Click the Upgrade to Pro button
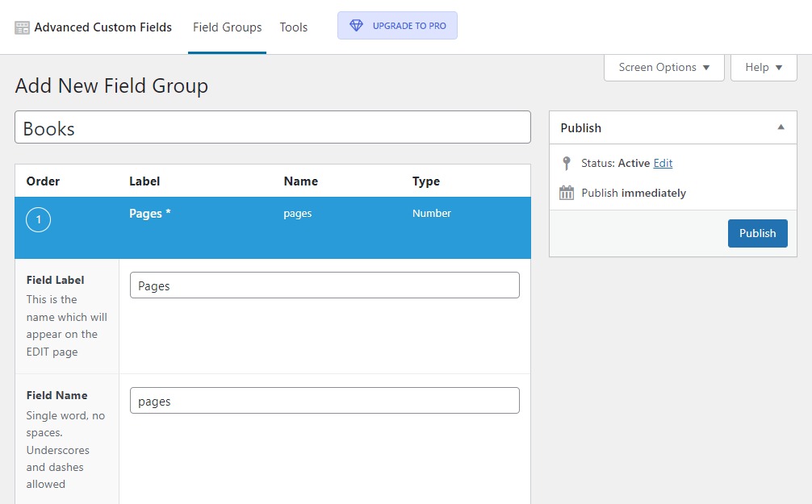812x504 pixels. point(396,25)
